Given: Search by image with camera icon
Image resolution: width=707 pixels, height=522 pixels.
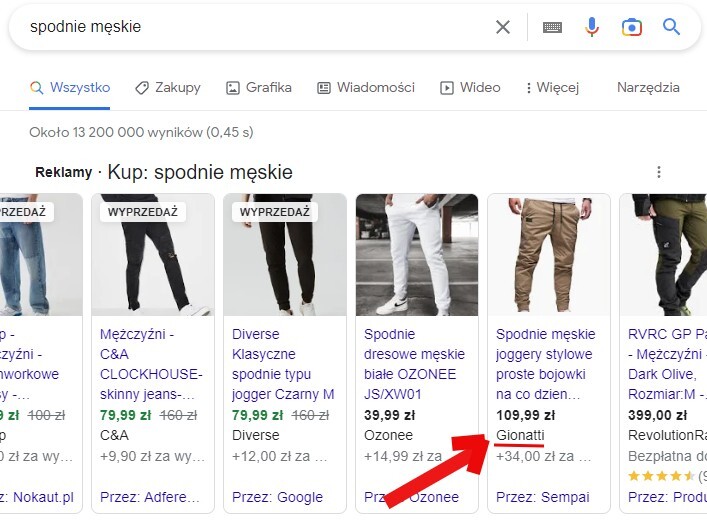Looking at the screenshot, I should point(631,27).
